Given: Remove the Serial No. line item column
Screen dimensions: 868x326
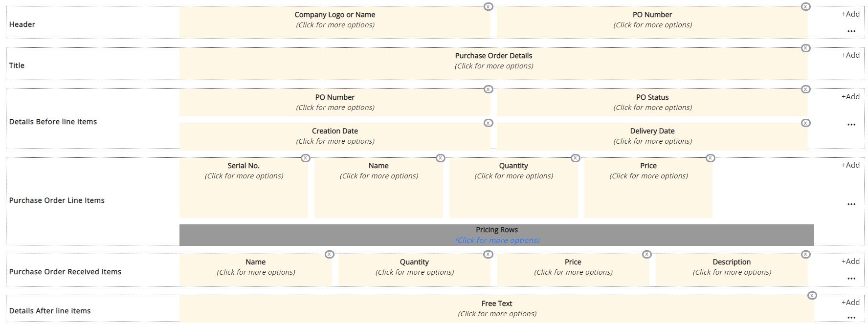Looking at the screenshot, I should tap(306, 158).
